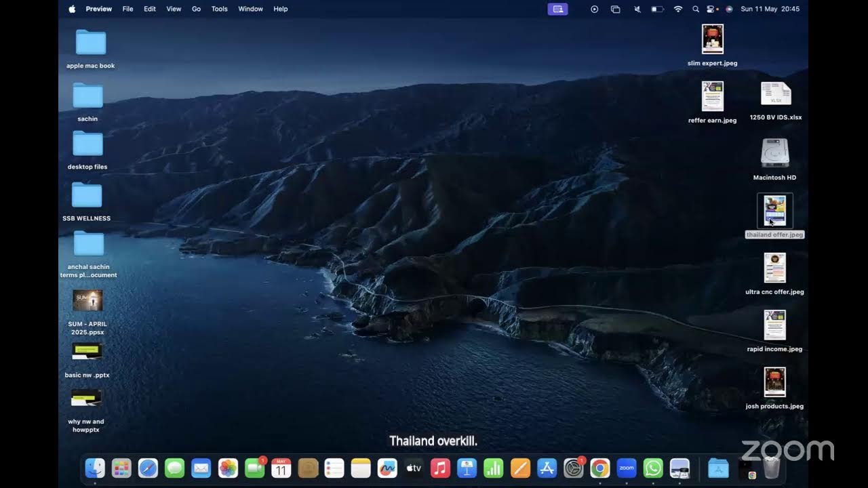Launch Freeform from the Dock
Screen dimensions: 868x488
click(x=387, y=468)
